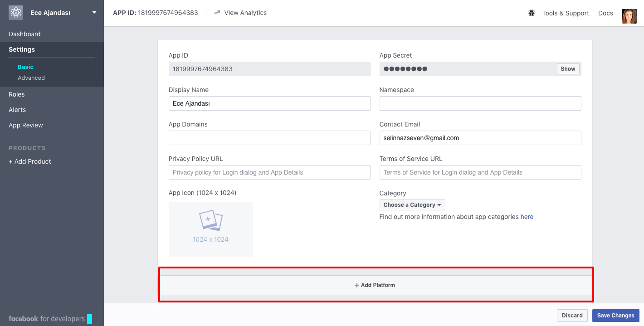Click the analytics trend arrow icon
The image size is (644, 326).
(217, 13)
